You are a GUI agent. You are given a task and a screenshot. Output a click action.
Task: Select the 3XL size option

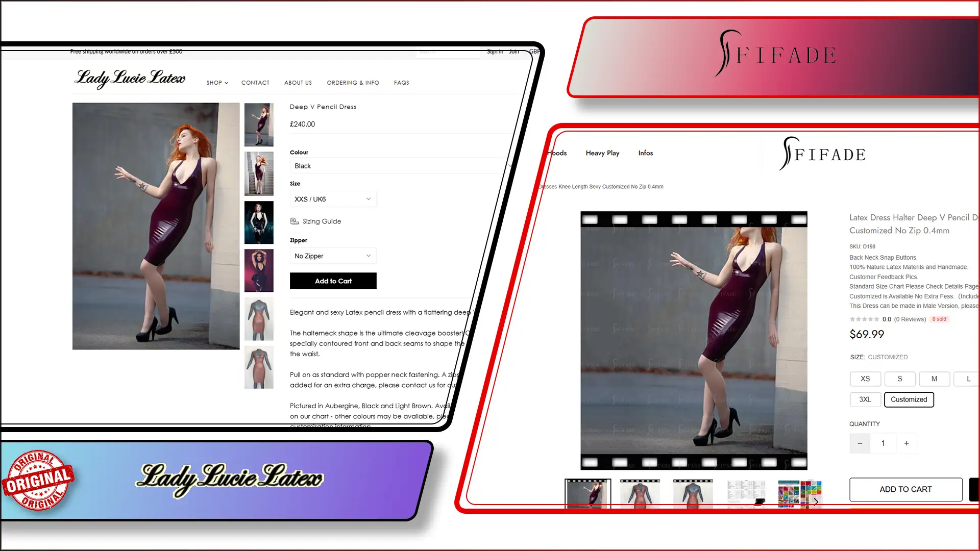click(865, 399)
